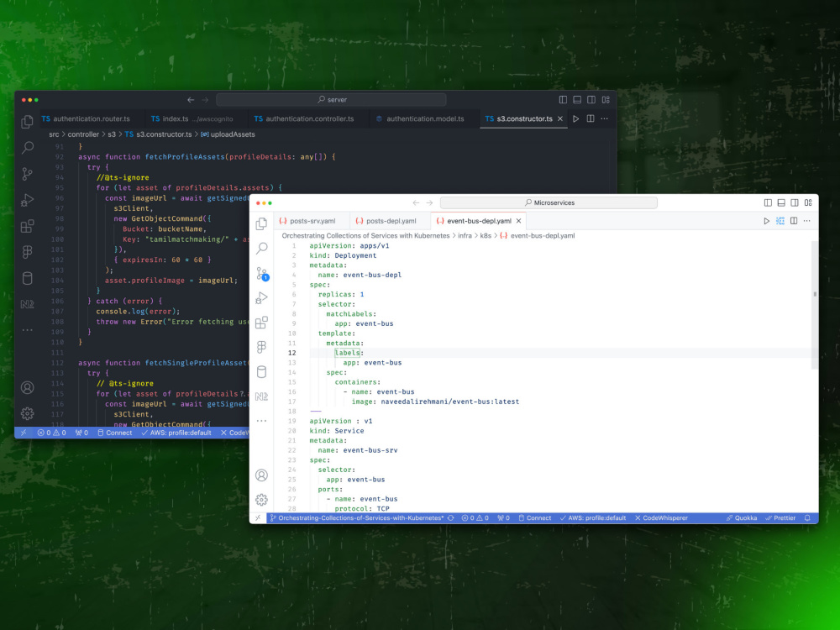Click the Microservices command center search box
The width and height of the screenshot is (840, 630).
tap(549, 202)
